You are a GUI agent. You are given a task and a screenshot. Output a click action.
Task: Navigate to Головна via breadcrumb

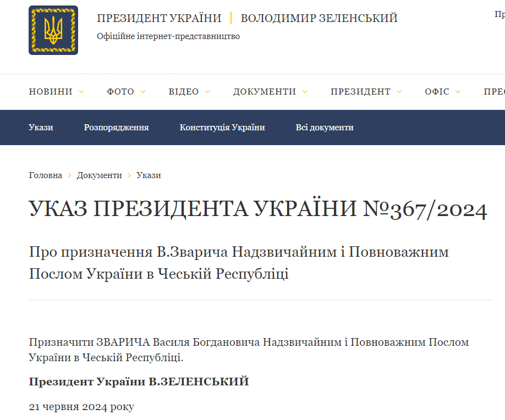pyautogui.click(x=45, y=175)
